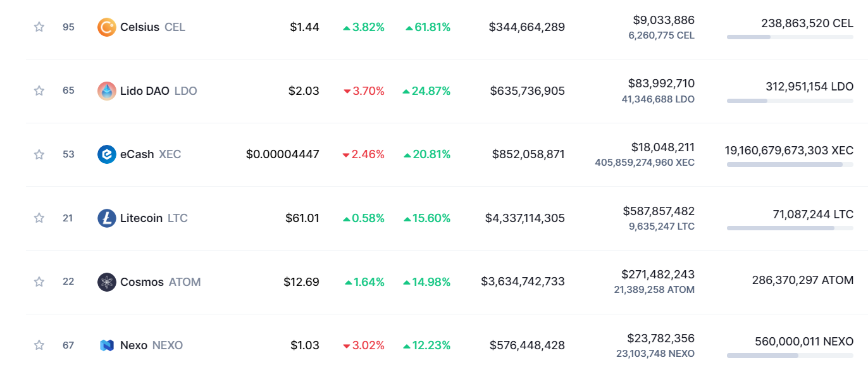This screenshot has width=868, height=372.
Task: Click the Lido DAO logo icon
Action: tap(106, 91)
